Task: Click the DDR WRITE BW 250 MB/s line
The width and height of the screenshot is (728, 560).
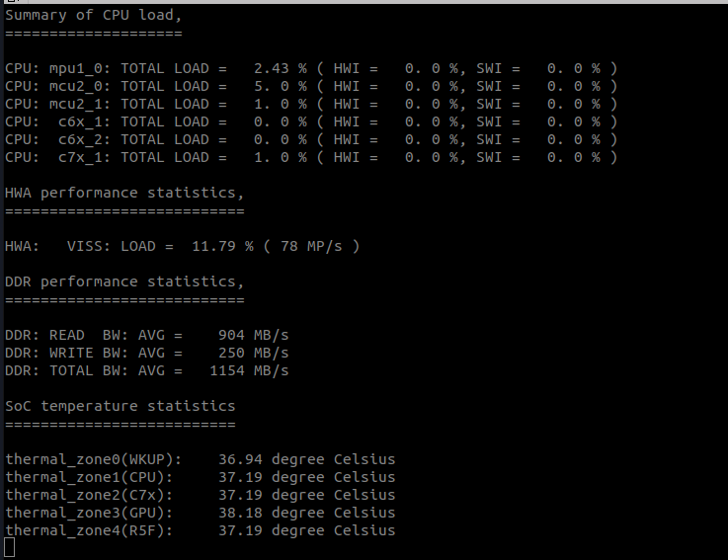Action: click(x=147, y=353)
